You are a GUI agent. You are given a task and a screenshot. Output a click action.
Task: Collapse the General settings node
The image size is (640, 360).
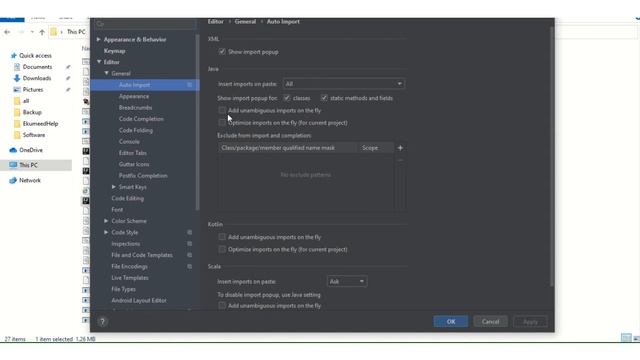coord(107,73)
